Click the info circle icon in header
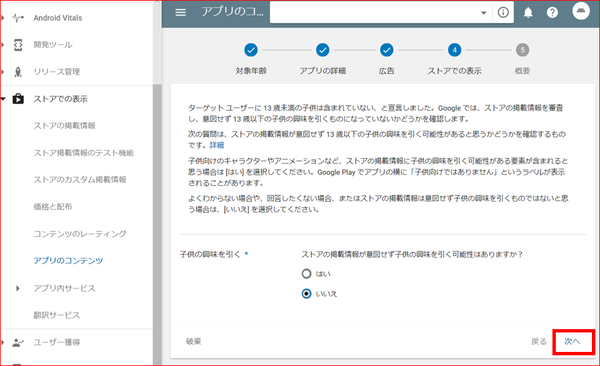This screenshot has height=366, width=600. [503, 13]
